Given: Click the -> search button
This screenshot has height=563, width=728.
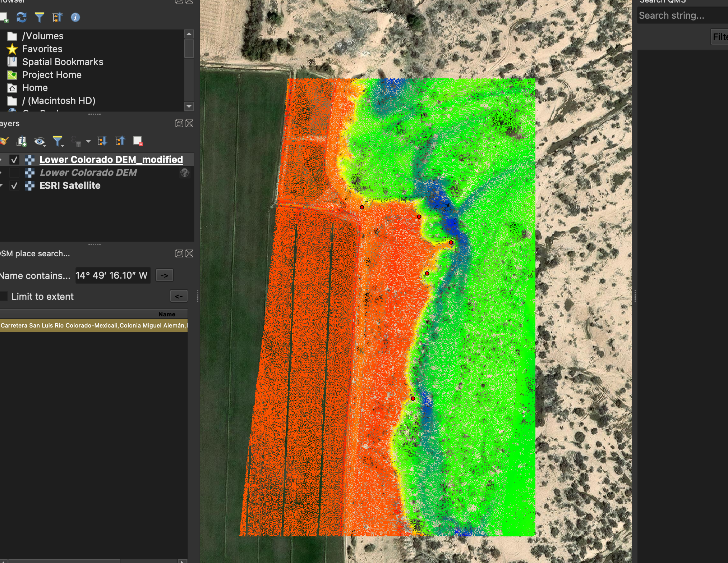Looking at the screenshot, I should pos(165,275).
